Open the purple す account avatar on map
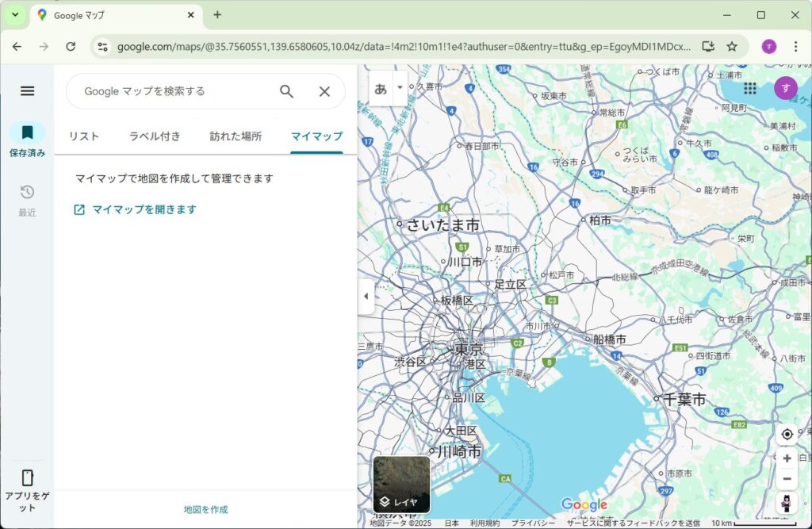The image size is (812, 529). (x=786, y=88)
